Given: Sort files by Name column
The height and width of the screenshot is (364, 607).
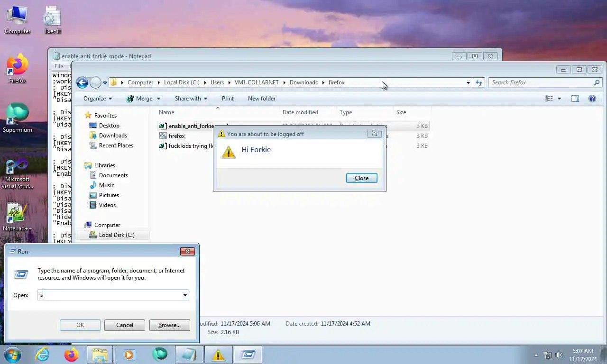Looking at the screenshot, I should click(217, 112).
